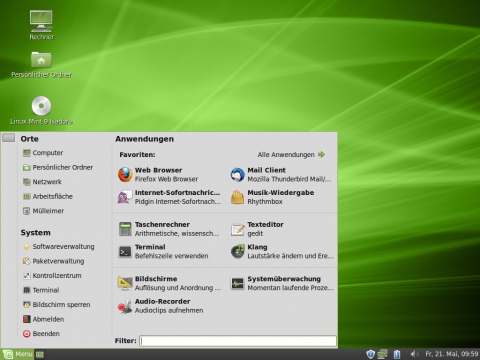Start Rhythmbox Musik-Wiedergabe icon
480x360 pixels.
[238, 197]
